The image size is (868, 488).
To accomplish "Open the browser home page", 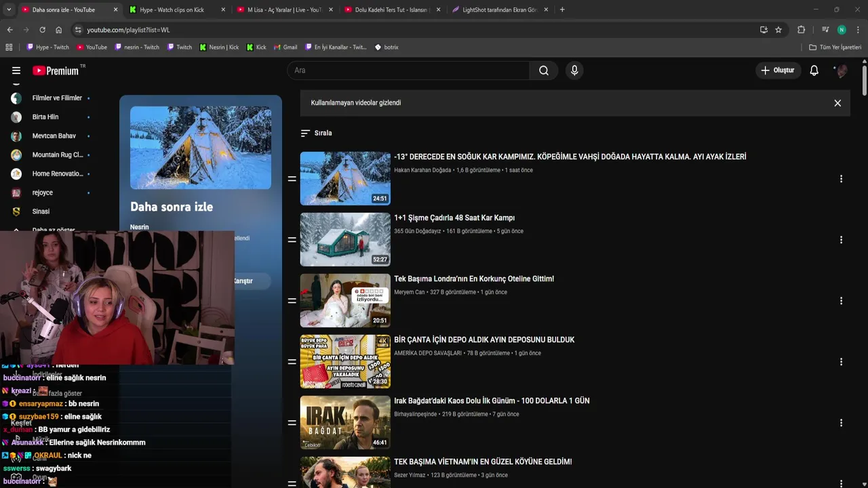I will [58, 30].
